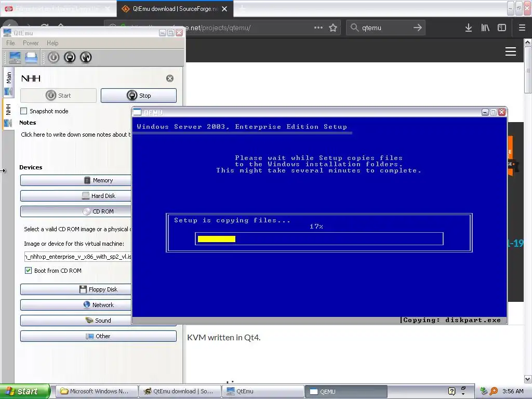Click the QEMU window title bar icon
Viewport: 532px width, 399px height.
pos(137,112)
